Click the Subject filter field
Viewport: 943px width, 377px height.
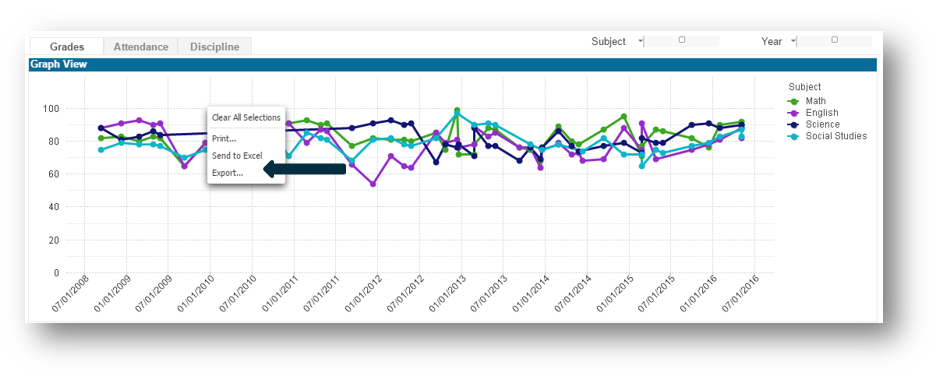[681, 41]
